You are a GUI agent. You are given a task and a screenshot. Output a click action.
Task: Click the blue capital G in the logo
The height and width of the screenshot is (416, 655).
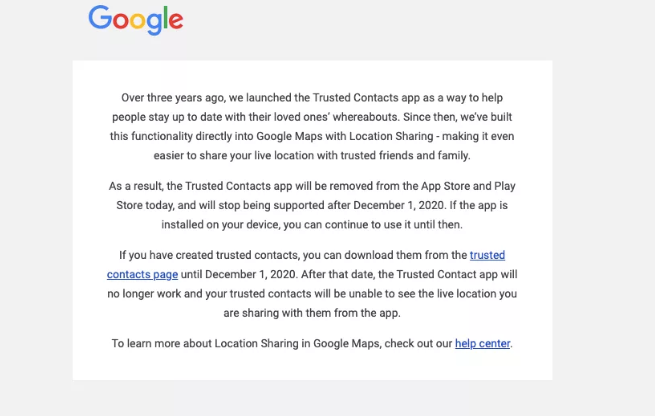[x=99, y=18]
